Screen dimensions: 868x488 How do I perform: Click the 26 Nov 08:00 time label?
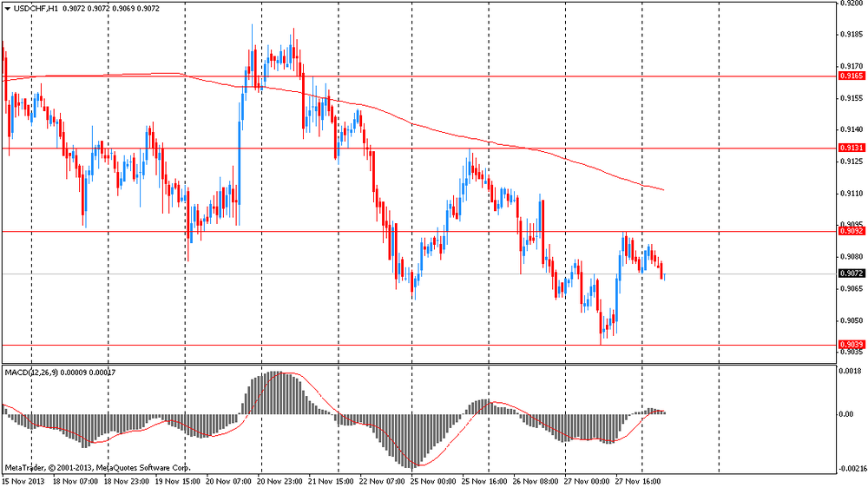[x=536, y=481]
